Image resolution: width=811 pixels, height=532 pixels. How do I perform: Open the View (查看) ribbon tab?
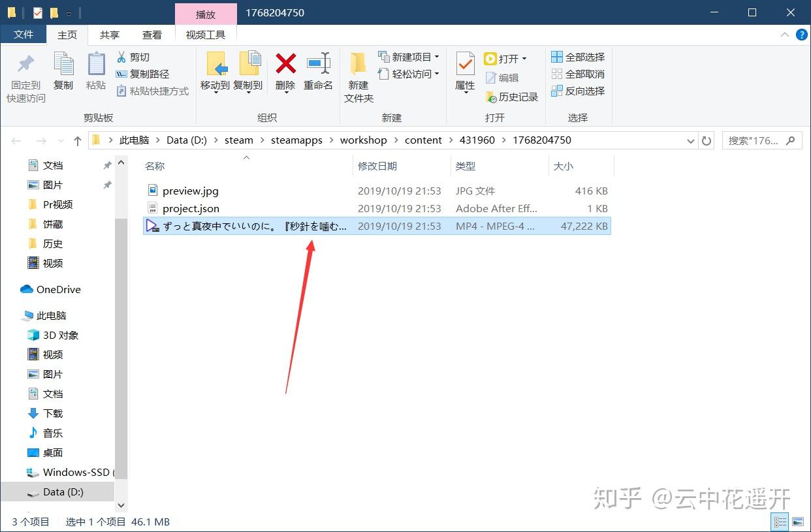(x=152, y=35)
